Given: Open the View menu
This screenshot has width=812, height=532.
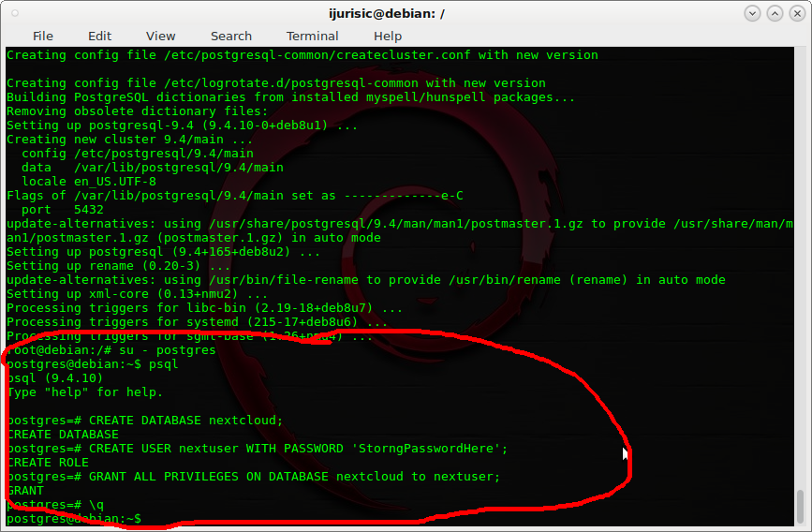Looking at the screenshot, I should coord(160,36).
